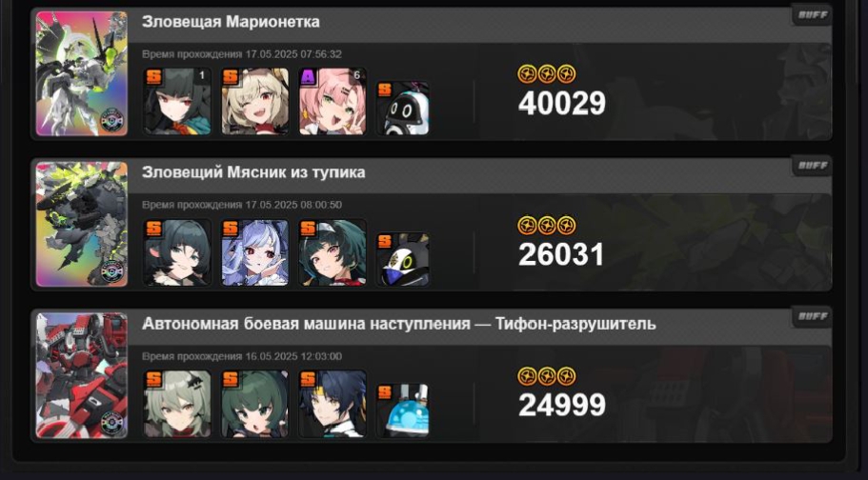The width and height of the screenshot is (868, 480).
Task: Open the Зловещий Мясник boss thumbnail
Action: [82, 224]
